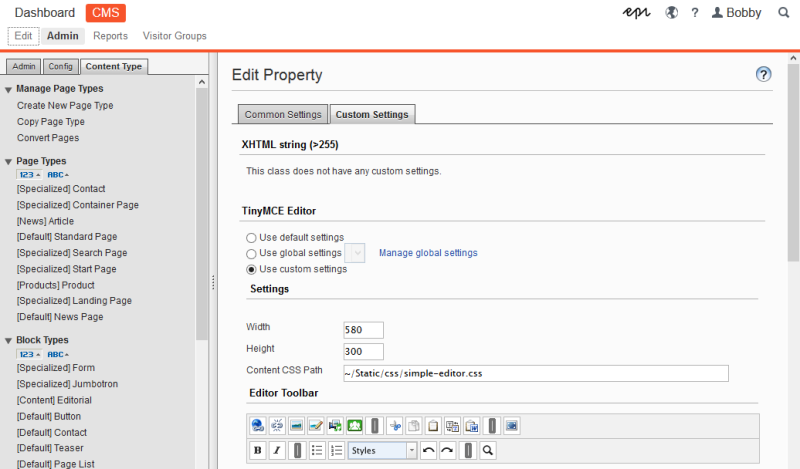Click the insert link icon in editor toolbar

(x=258, y=425)
